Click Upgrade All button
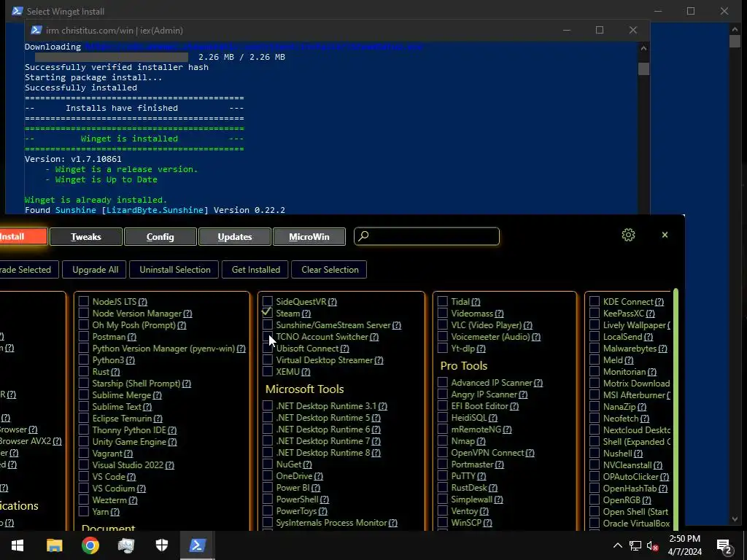 96,270
